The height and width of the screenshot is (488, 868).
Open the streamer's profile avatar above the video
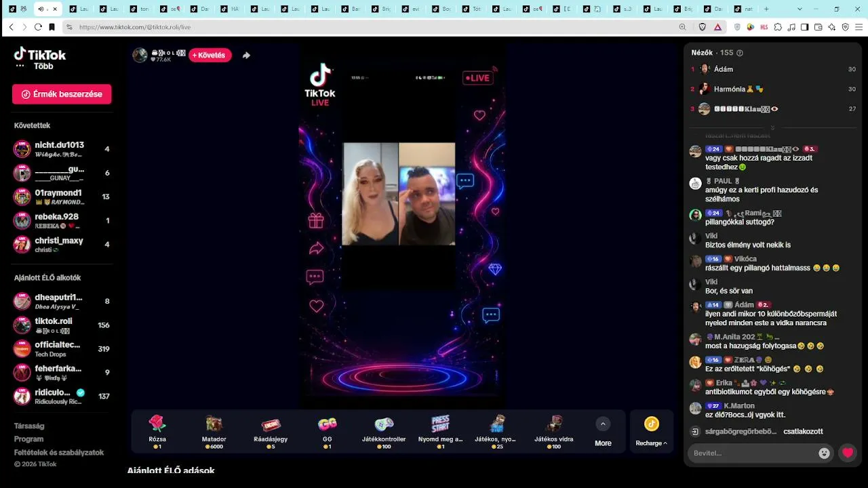(140, 56)
